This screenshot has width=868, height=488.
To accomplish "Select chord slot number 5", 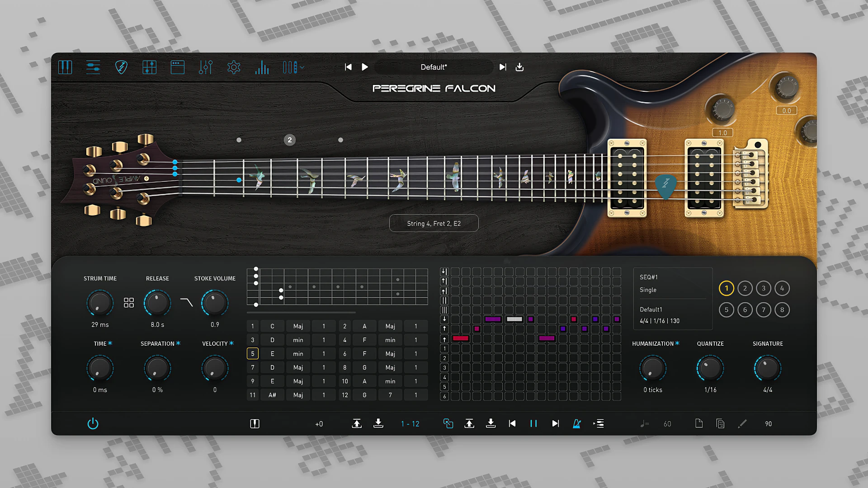I will (x=253, y=354).
